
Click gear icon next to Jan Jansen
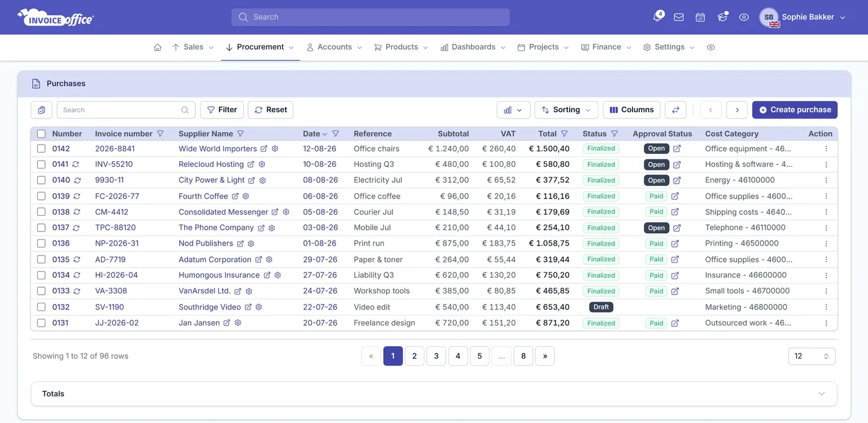(238, 323)
